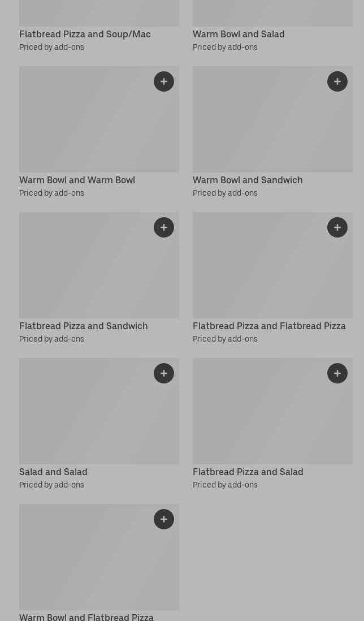Add Salad and Salad to cart
The height and width of the screenshot is (621, 364).
(164, 373)
